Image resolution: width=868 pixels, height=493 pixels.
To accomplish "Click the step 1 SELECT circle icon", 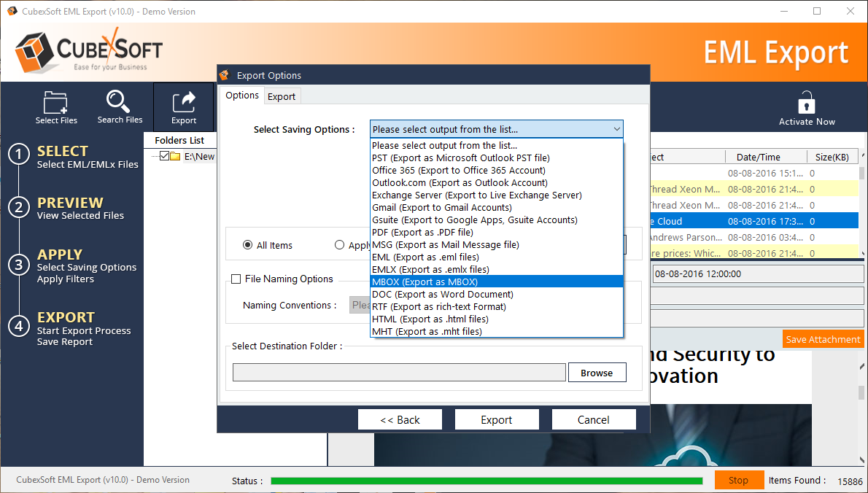I will coord(19,155).
